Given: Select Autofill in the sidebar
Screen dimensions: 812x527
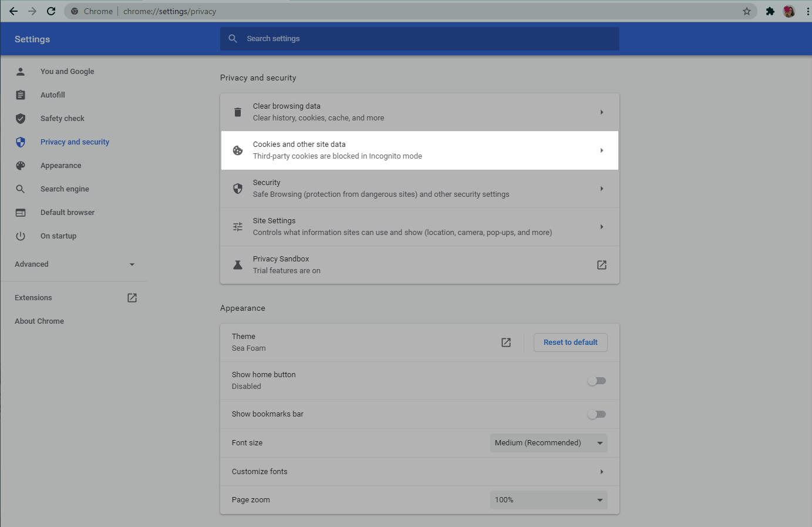Looking at the screenshot, I should click(53, 95).
